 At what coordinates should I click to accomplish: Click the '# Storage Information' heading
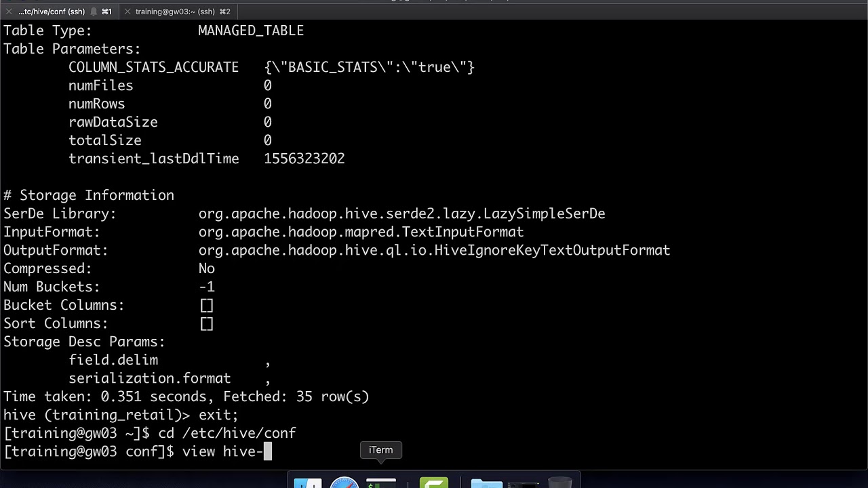tap(89, 195)
